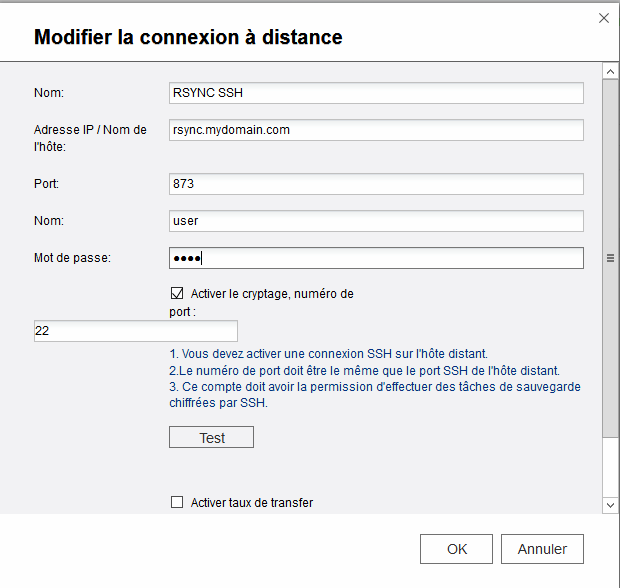The image size is (620, 588).
Task: Confirm changes with the OK button
Action: [456, 549]
